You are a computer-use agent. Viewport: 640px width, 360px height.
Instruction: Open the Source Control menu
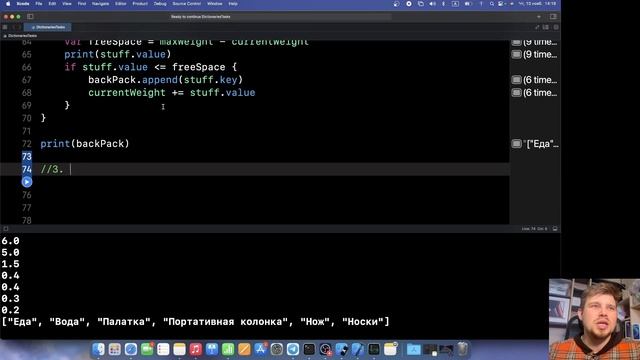pyautogui.click(x=187, y=4)
